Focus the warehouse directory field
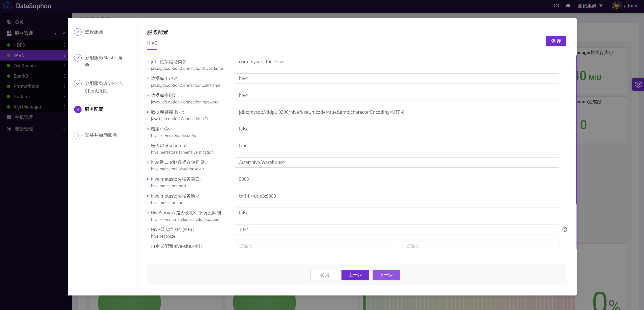 pyautogui.click(x=397, y=162)
